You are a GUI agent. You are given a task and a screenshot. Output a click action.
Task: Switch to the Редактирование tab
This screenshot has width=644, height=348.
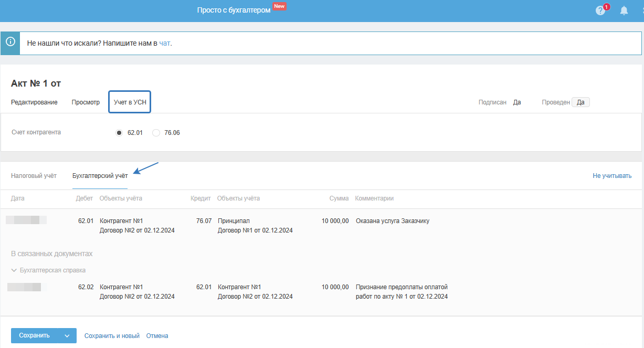34,102
